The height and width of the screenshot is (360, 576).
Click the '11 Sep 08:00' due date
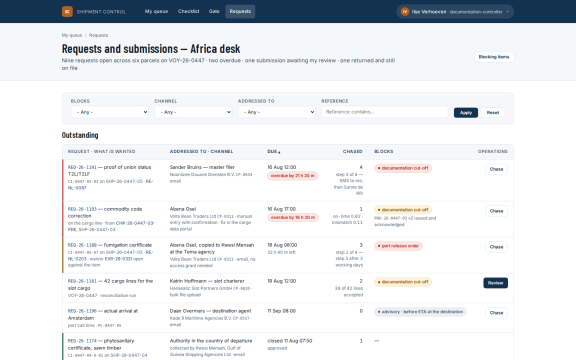281,311
